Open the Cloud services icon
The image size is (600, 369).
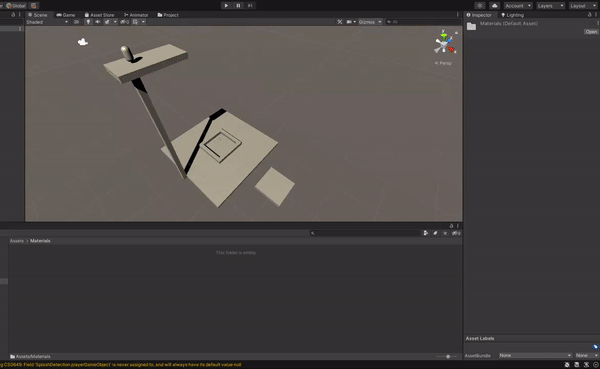pos(494,5)
